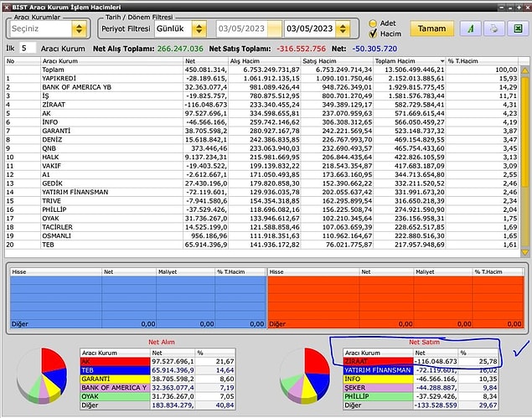
Task: Open the Periyot Filtresi 'Günlük' dropdown
Action: (199, 28)
